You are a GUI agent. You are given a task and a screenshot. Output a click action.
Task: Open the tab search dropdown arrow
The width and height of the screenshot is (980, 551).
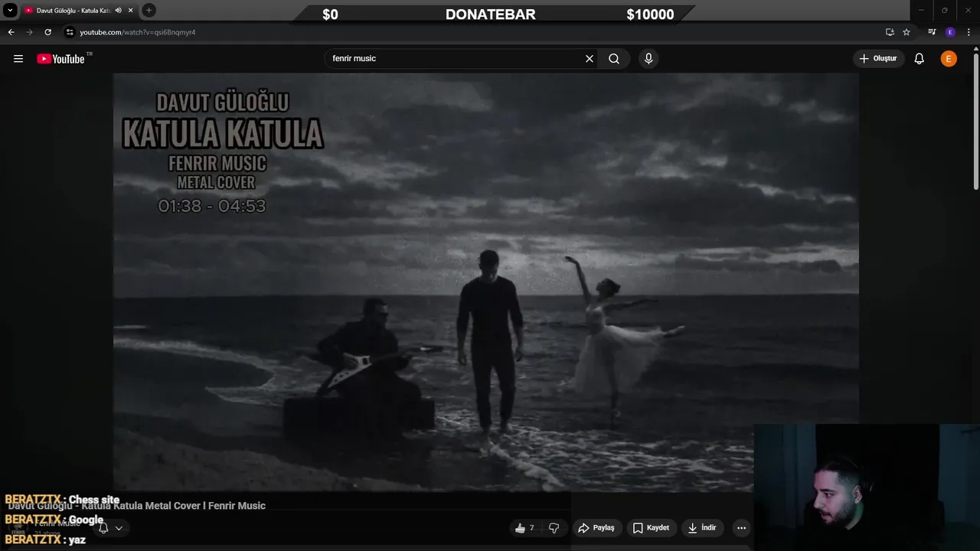coord(10,11)
